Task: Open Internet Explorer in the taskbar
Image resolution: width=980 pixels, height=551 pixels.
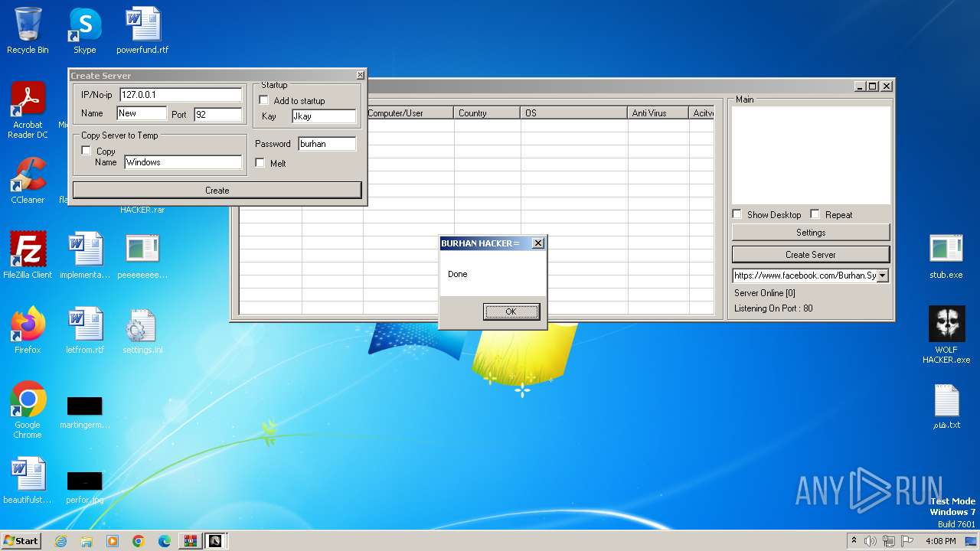Action: click(x=60, y=541)
